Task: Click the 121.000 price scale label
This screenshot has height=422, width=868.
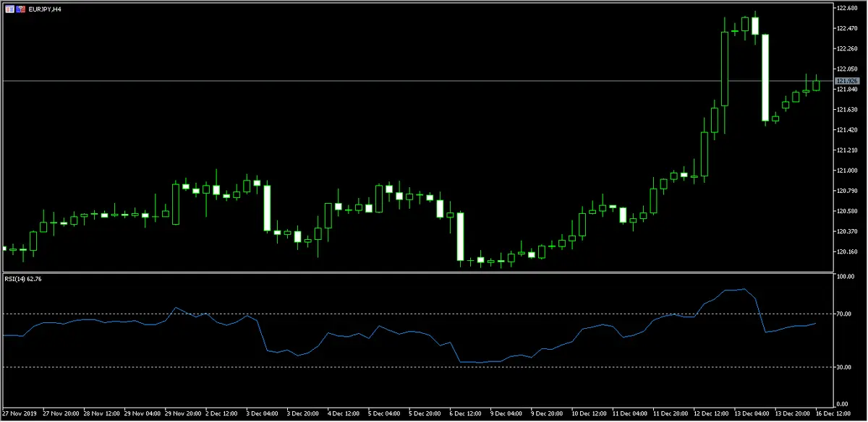Action: pyautogui.click(x=847, y=171)
